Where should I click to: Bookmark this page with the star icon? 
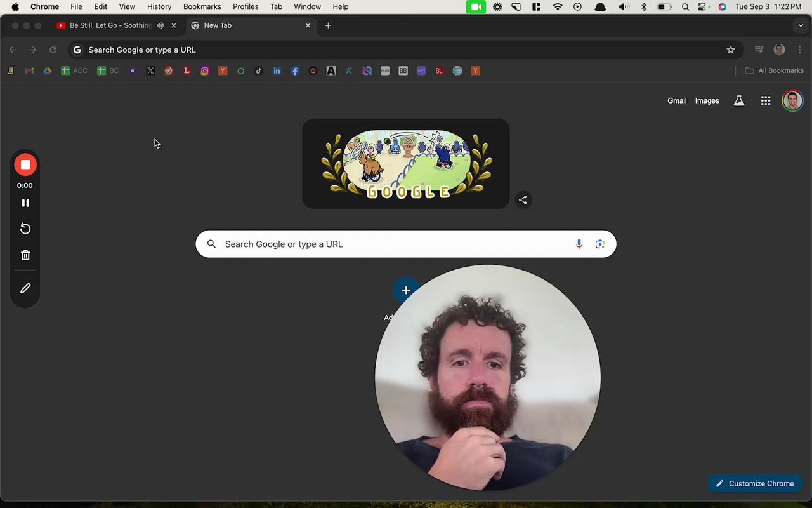point(731,50)
